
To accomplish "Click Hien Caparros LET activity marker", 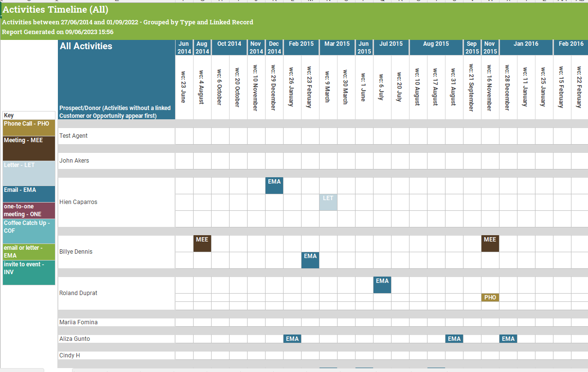I will [328, 203].
